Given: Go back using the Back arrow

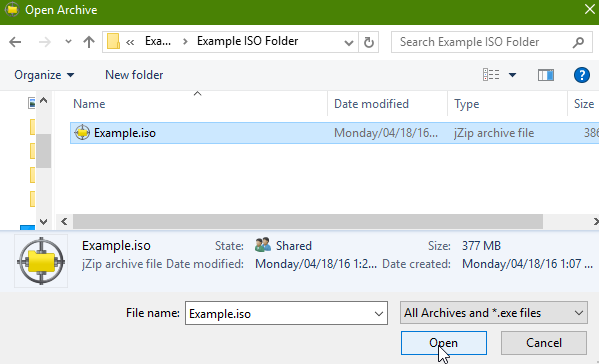Looking at the screenshot, I should [15, 42].
